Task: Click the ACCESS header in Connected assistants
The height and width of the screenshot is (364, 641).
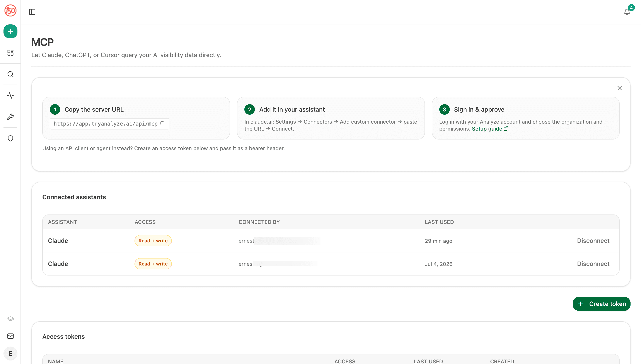Action: [x=145, y=222]
